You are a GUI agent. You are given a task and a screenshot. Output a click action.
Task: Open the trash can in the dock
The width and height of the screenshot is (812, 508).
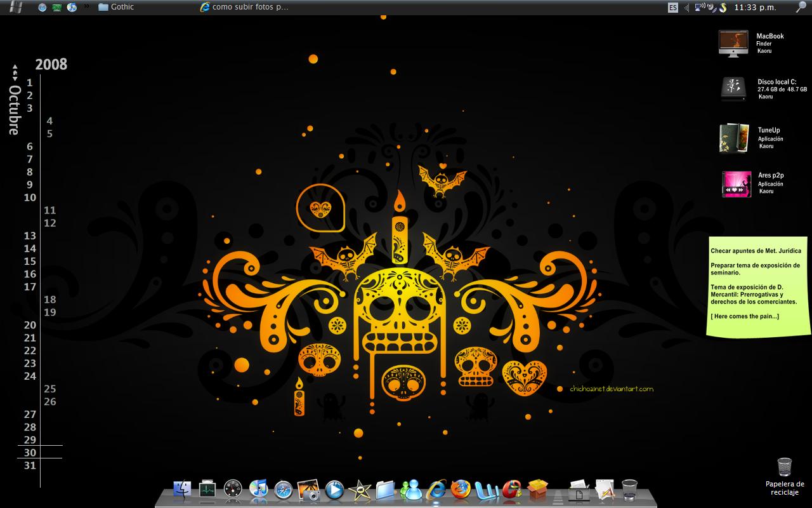pyautogui.click(x=629, y=490)
